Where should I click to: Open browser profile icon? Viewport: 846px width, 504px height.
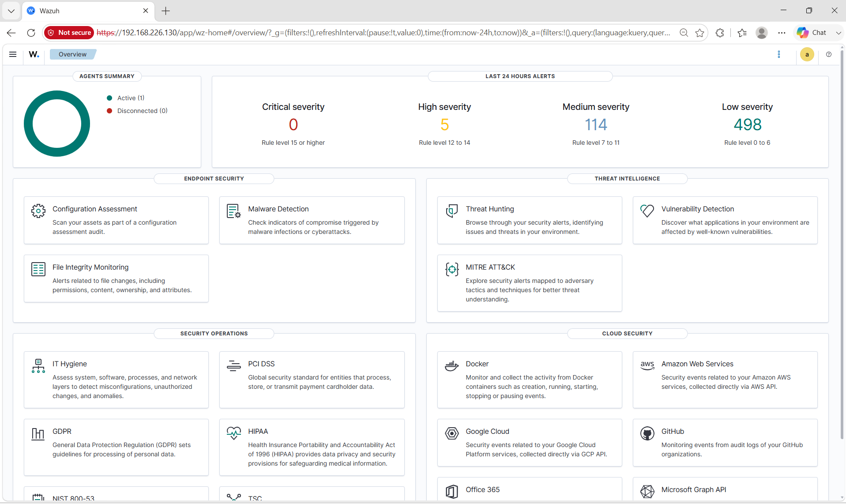coord(761,33)
